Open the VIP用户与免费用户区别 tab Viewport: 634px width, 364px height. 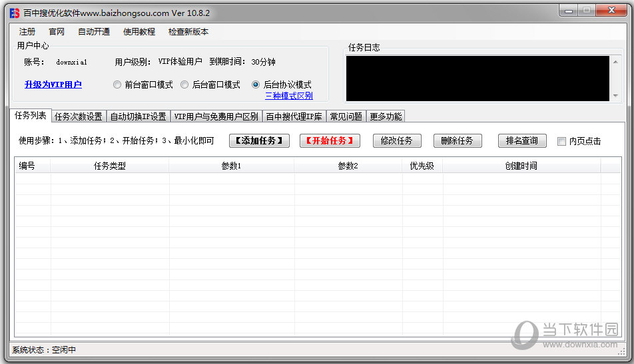tap(216, 116)
